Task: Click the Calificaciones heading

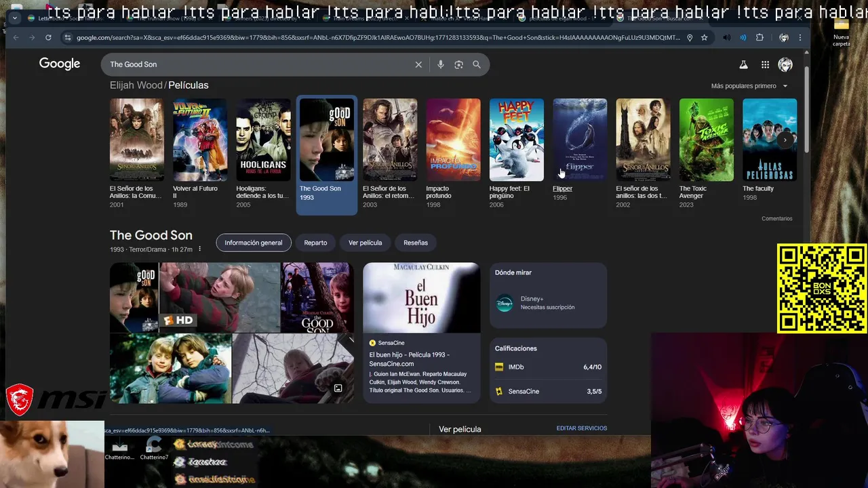Action: pos(515,348)
